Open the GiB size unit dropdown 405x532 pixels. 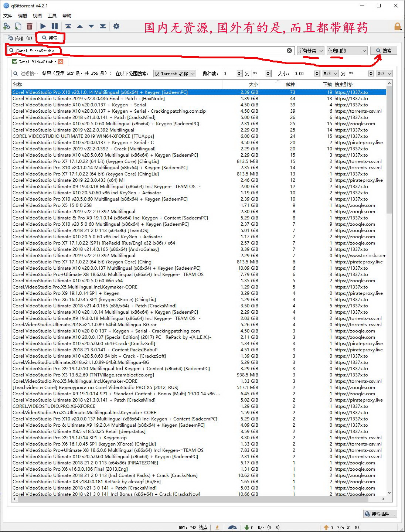[x=384, y=74]
